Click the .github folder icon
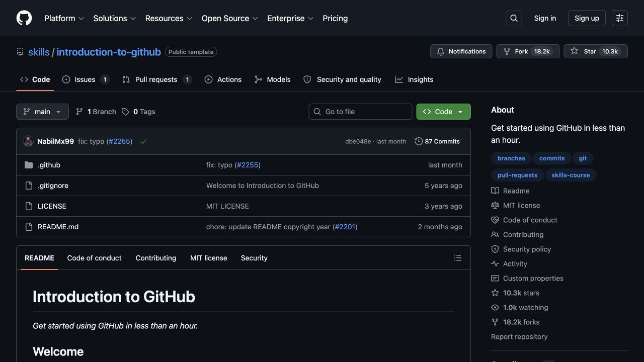This screenshot has width=644, height=362. point(29,165)
